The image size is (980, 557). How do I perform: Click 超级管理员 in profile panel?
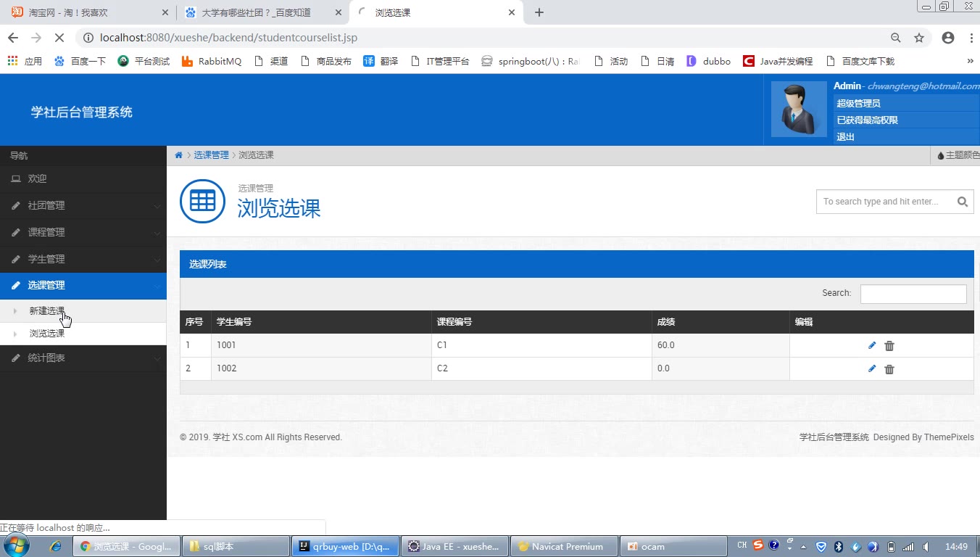tap(858, 104)
